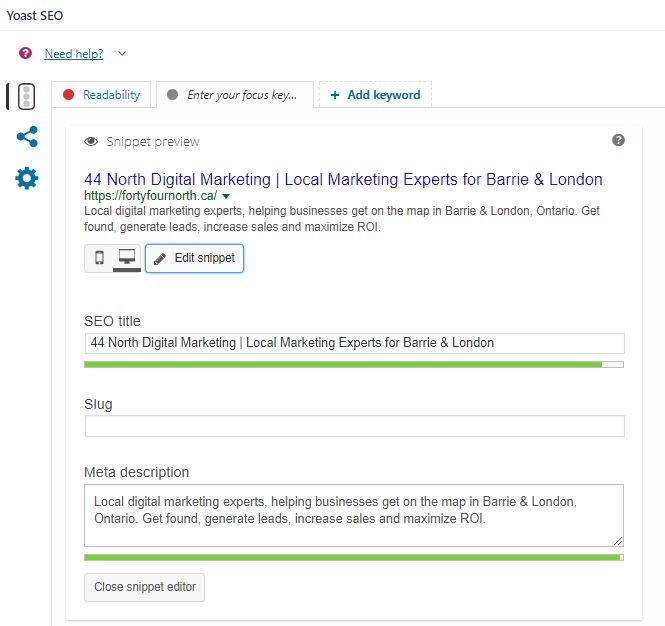Expand the chevron beside Need help?
665x626 pixels.
point(122,53)
